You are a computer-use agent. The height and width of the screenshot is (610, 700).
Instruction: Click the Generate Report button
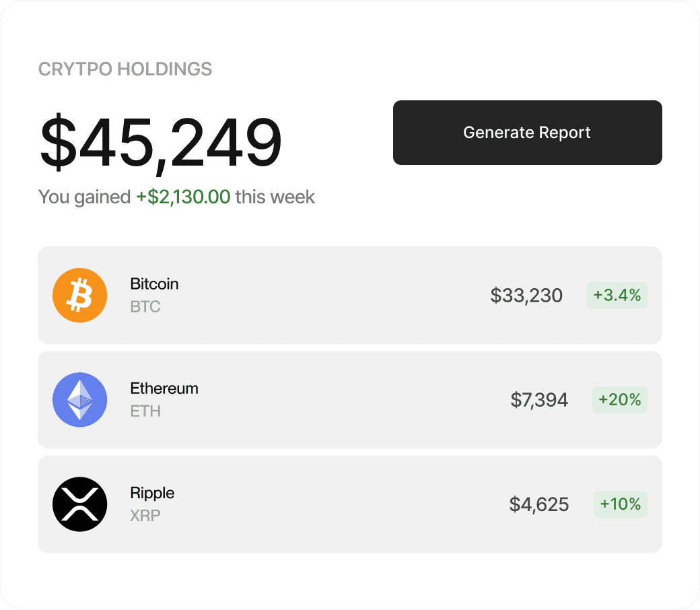527,133
